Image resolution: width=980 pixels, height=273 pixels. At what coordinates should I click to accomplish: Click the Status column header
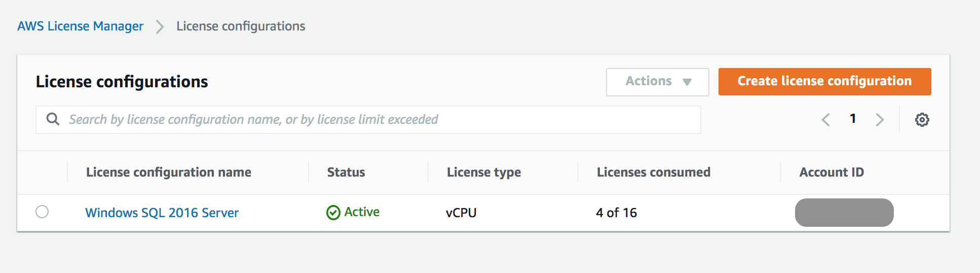[x=346, y=173]
